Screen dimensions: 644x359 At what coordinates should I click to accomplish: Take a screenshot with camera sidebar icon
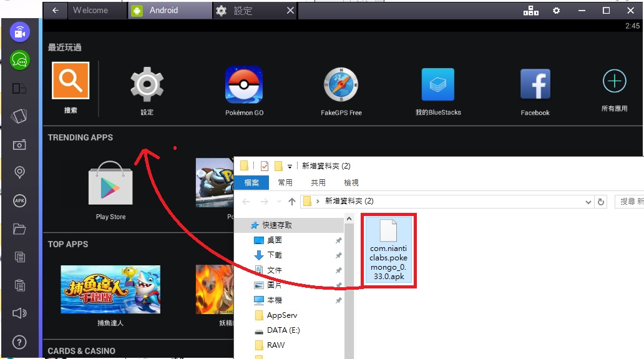[19, 145]
